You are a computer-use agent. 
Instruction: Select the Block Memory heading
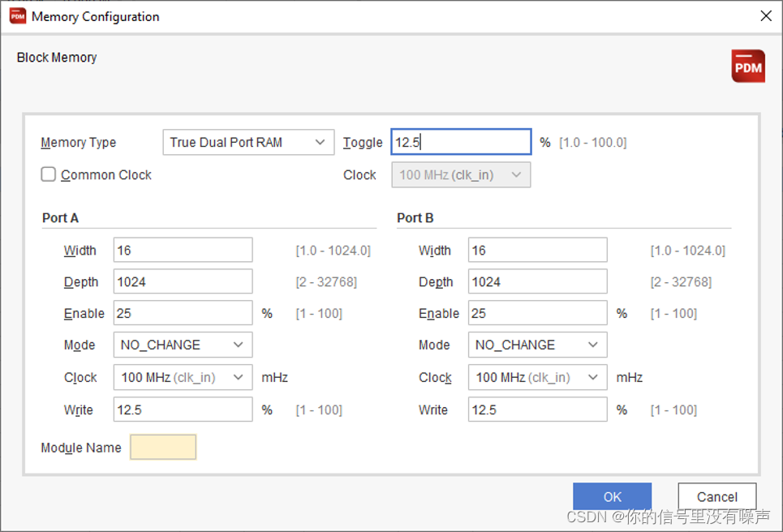pyautogui.click(x=56, y=57)
